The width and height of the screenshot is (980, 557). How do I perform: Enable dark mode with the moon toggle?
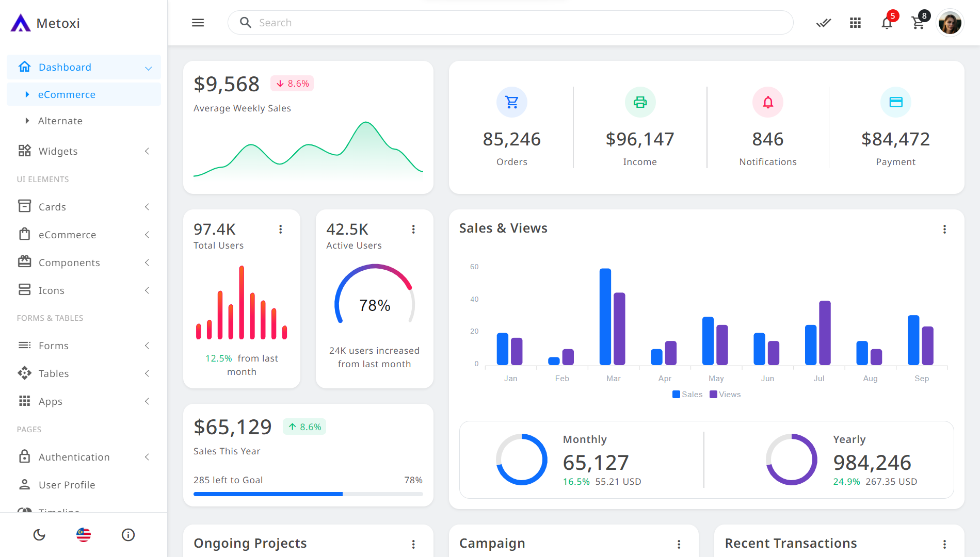tap(39, 535)
